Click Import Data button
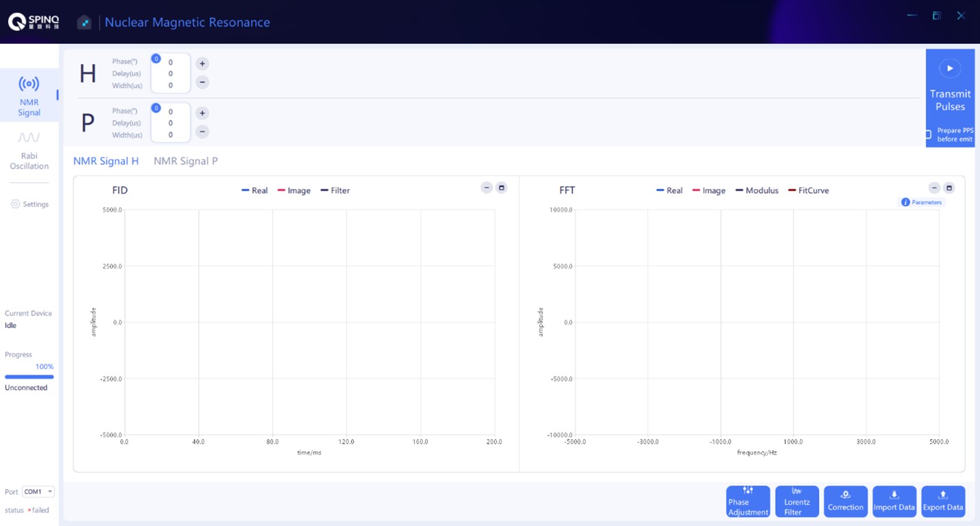This screenshot has height=526, width=980. 894,501
